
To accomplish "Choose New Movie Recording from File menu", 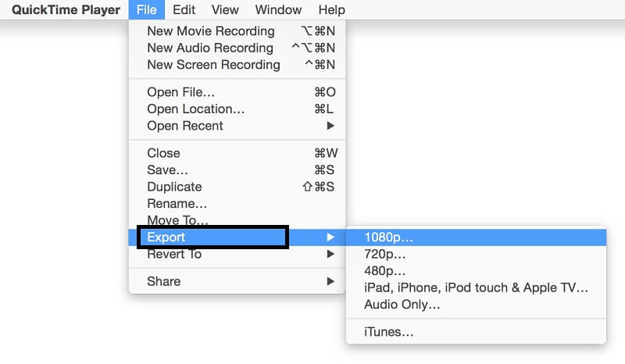I will [211, 31].
